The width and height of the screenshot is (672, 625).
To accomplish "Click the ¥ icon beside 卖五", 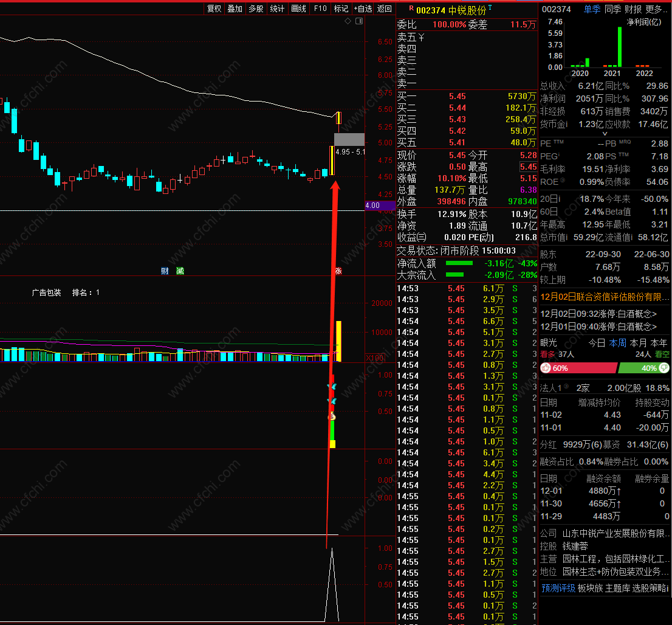I will pyautogui.click(x=421, y=38).
